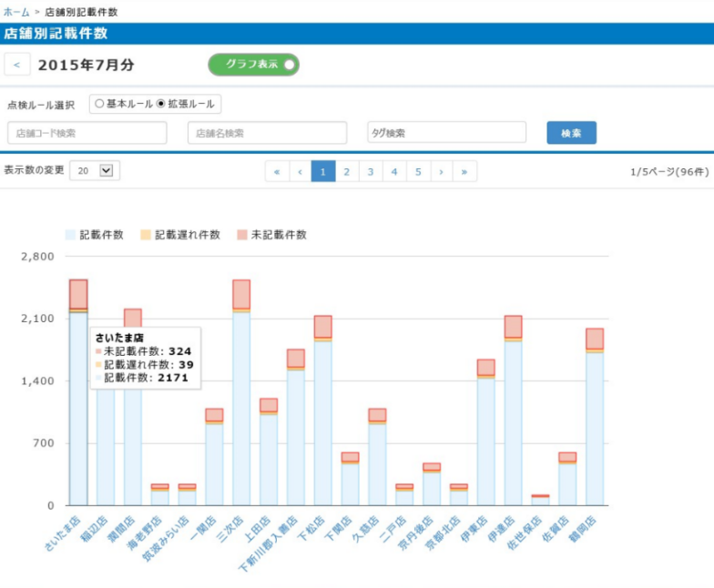Click the blue bar for 三次店
714x588 pixels.
pos(241,409)
